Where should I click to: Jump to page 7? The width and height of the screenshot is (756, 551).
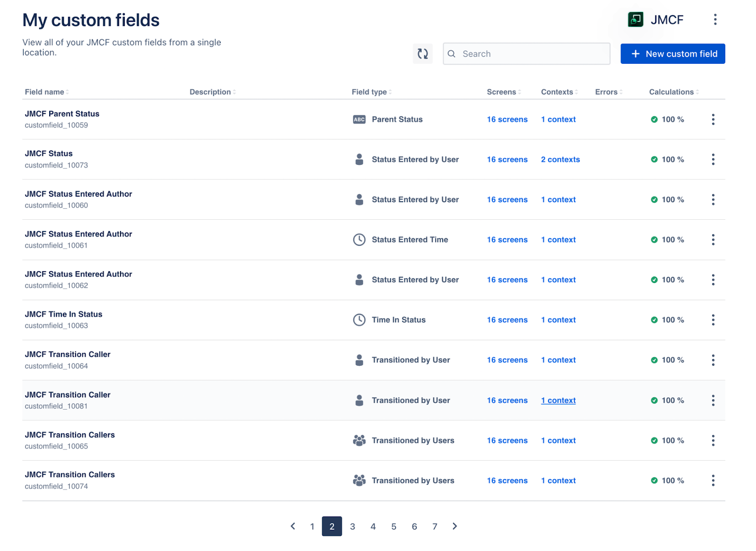pyautogui.click(x=435, y=526)
